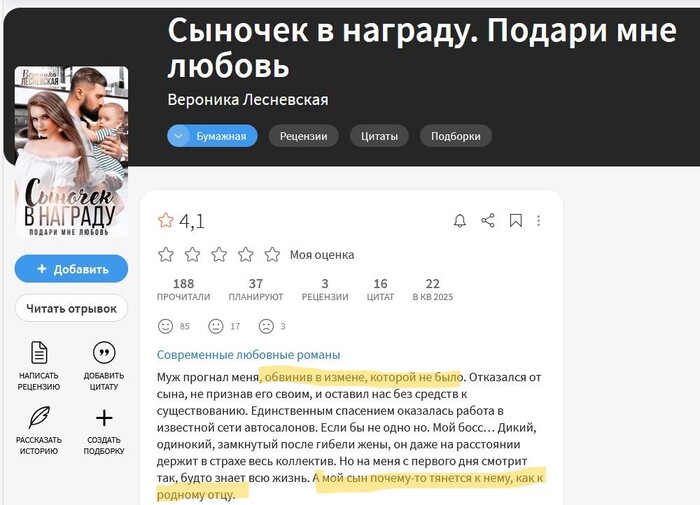Bookmark the book with the bookmark icon

pos(516,221)
